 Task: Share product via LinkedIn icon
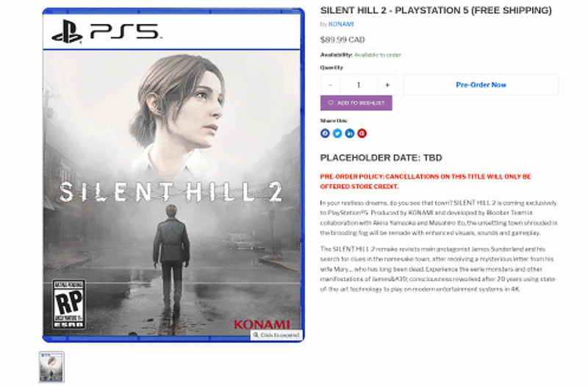point(350,133)
